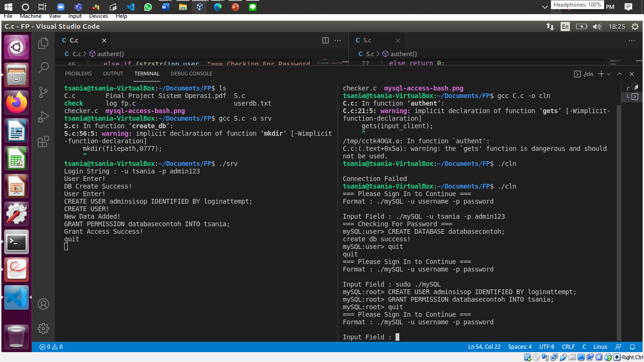644x362 pixels.
Task: Toggle errors and warnings display in status bar
Action: pyautogui.click(x=51, y=346)
